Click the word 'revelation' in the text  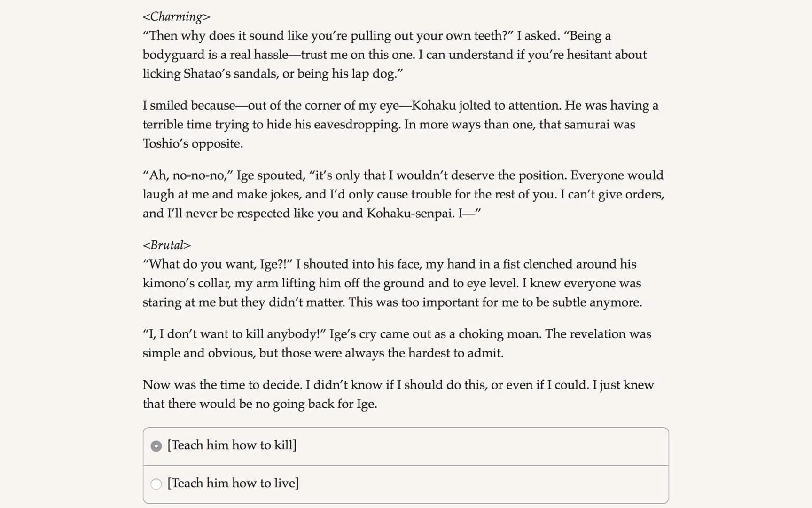tap(598, 334)
